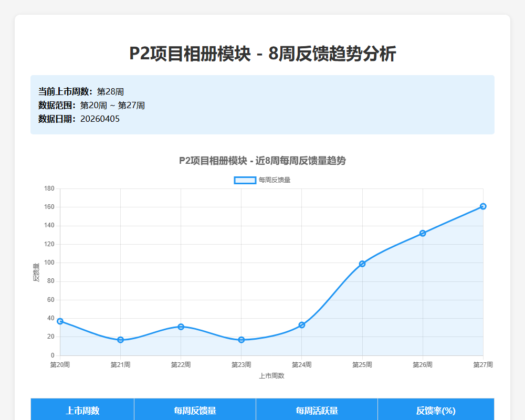525x420 pixels.
Task: Click the 第26周 x-axis label
Action: (x=423, y=364)
